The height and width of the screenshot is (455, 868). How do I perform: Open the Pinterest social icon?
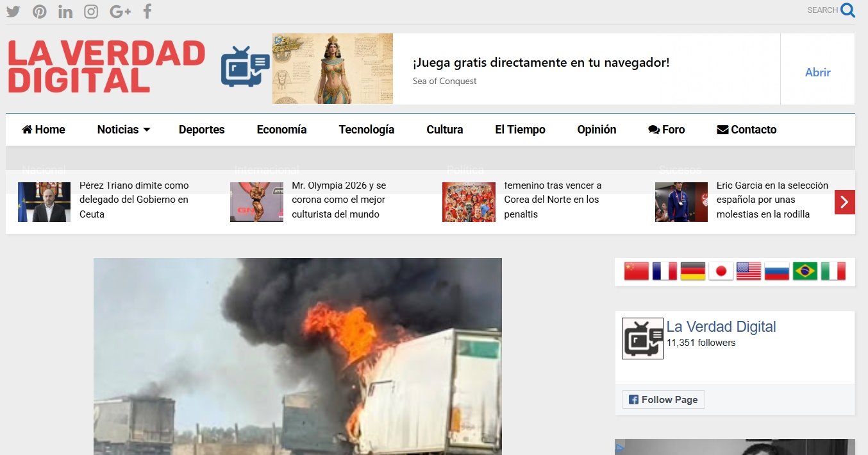point(40,11)
